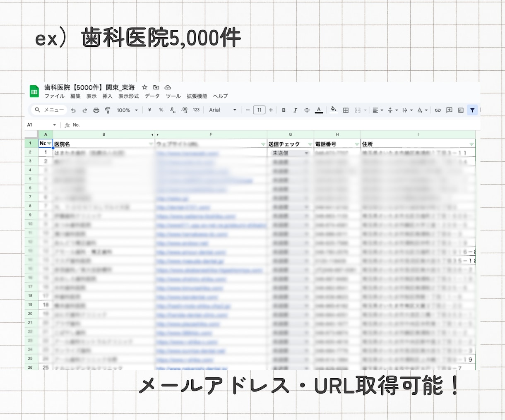This screenshot has width=505, height=420.
Task: Open the vertical align dropdown
Action: coord(392,110)
